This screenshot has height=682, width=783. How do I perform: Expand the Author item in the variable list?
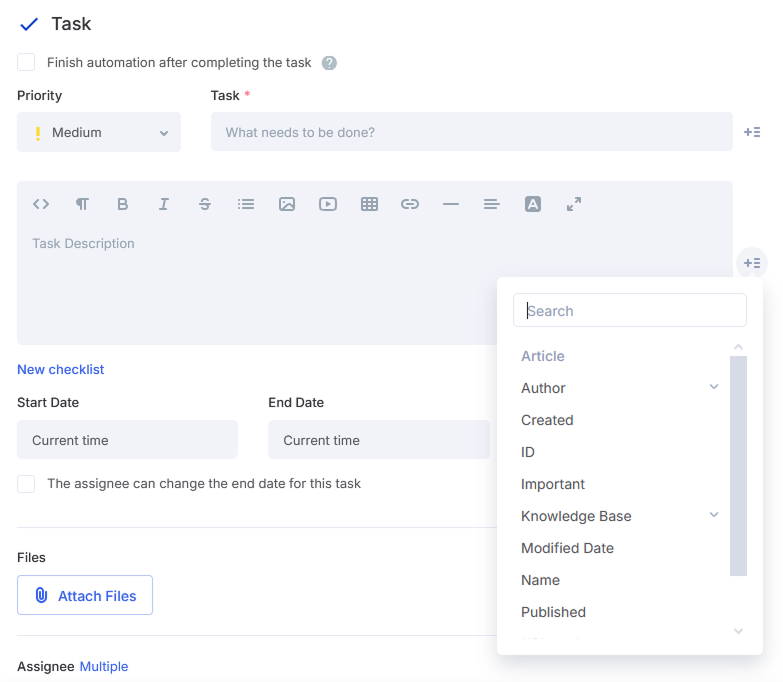coord(714,387)
